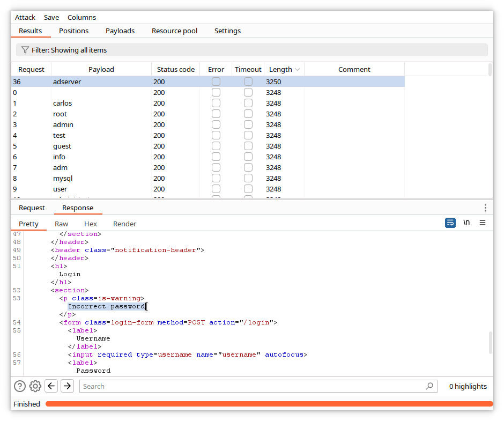Viewport: 504px width, 421px height.
Task: Click the filter funnel icon
Action: (25, 50)
